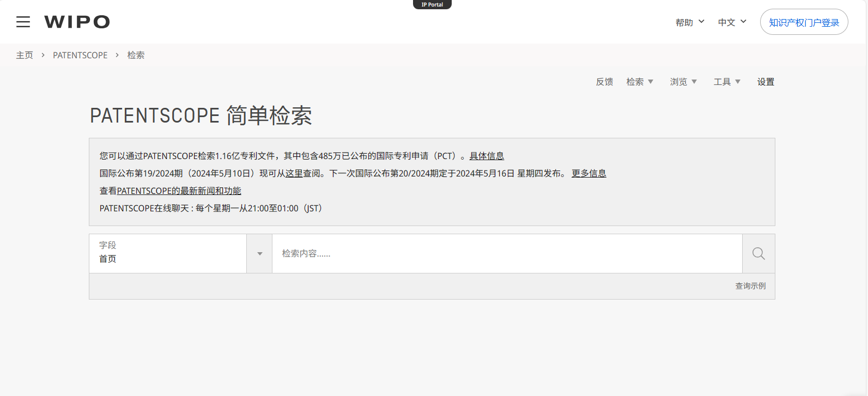Open the hamburger navigation menu

point(23,22)
